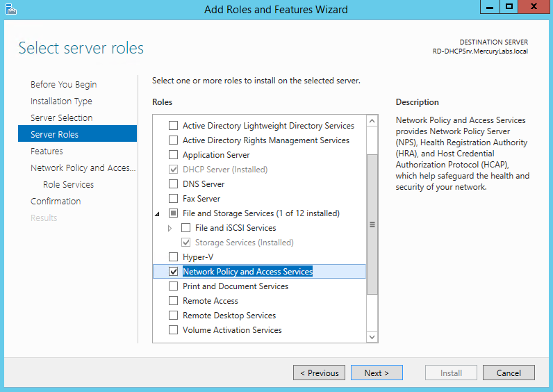The image size is (553, 392).
Task: Go back with the Previous button
Action: 319,373
